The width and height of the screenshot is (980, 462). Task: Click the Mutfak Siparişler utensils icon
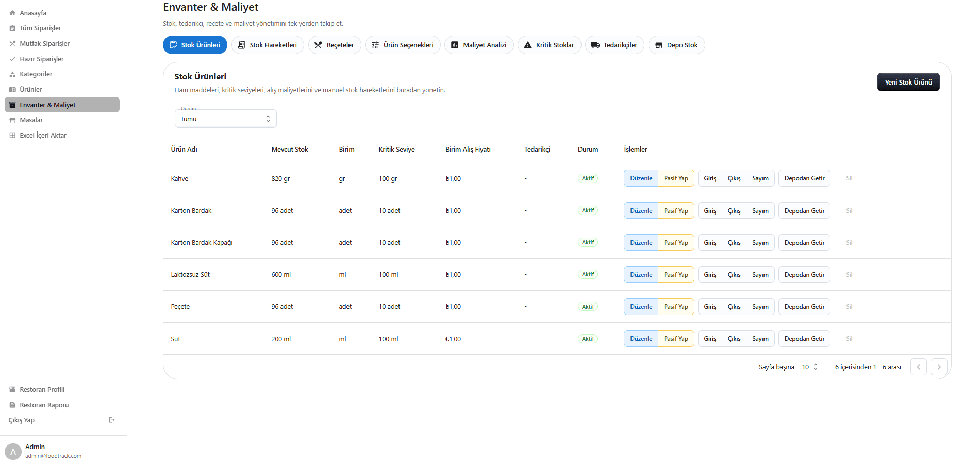pyautogui.click(x=12, y=44)
